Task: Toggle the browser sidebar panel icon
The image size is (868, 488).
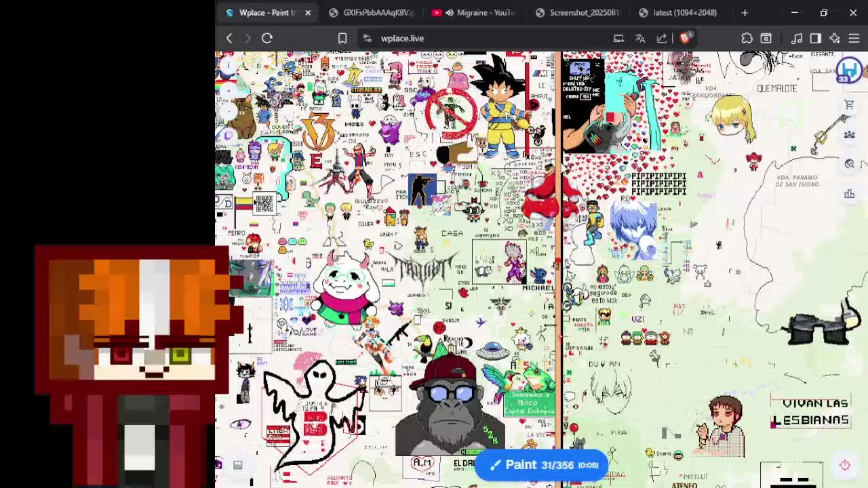Action: pos(816,39)
